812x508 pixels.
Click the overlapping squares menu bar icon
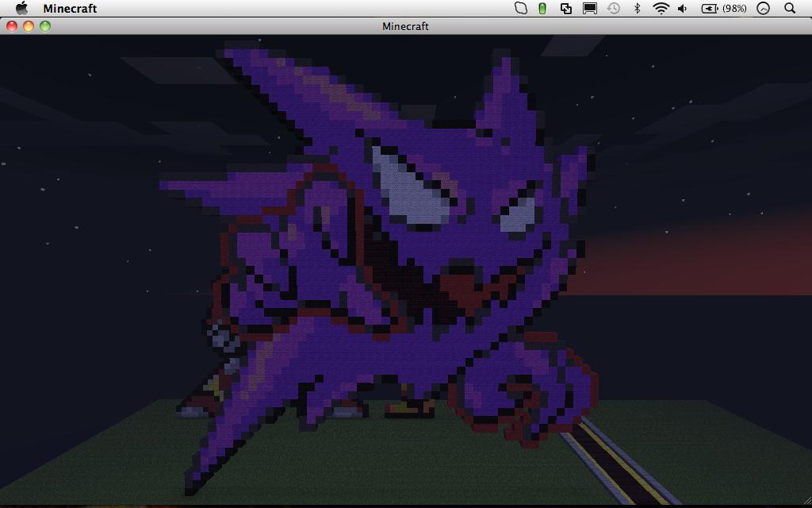coord(566,8)
